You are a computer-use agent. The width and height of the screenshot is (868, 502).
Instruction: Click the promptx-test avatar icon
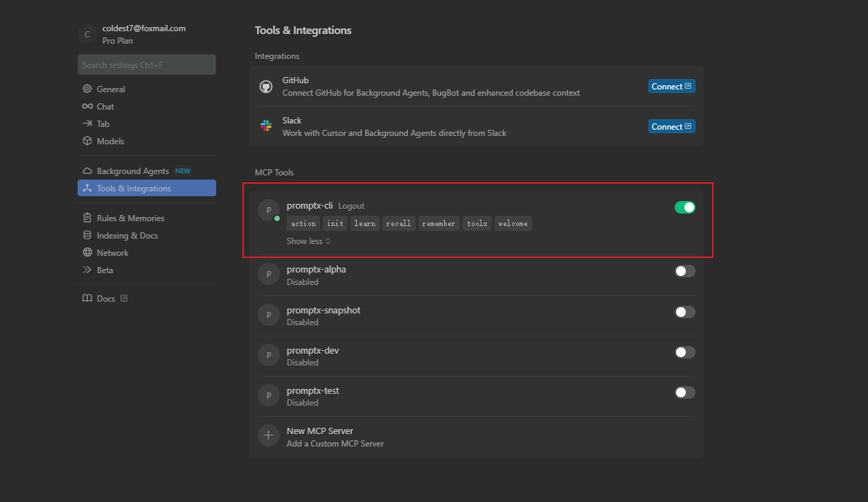[269, 395]
